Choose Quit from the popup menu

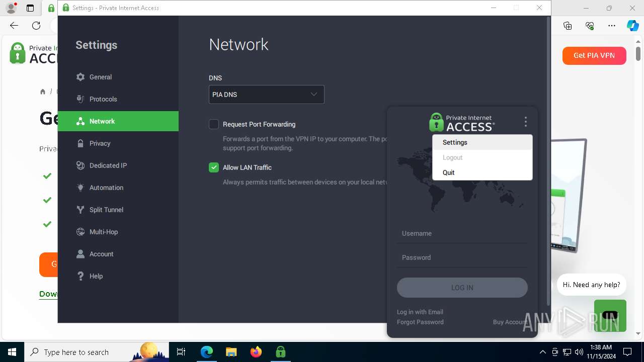pos(482,172)
